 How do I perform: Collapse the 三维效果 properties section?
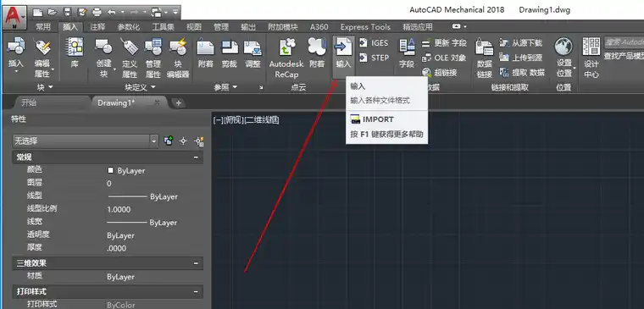196,263
